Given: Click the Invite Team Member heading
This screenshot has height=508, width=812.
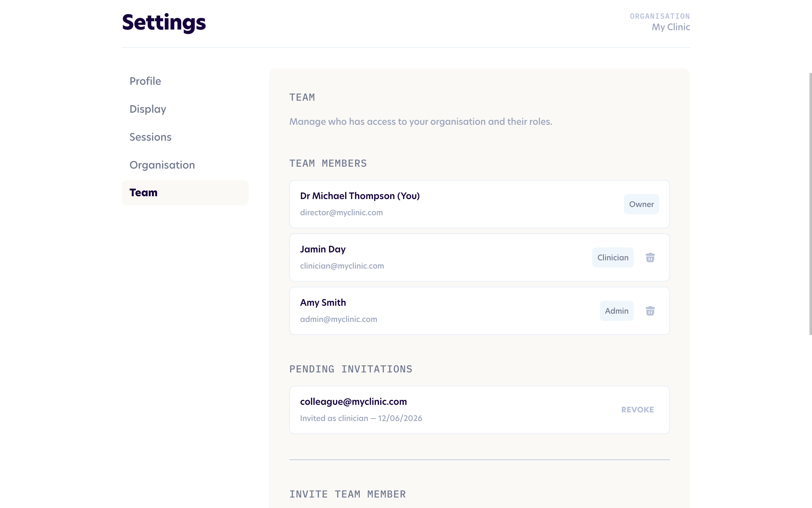Looking at the screenshot, I should pyautogui.click(x=347, y=494).
